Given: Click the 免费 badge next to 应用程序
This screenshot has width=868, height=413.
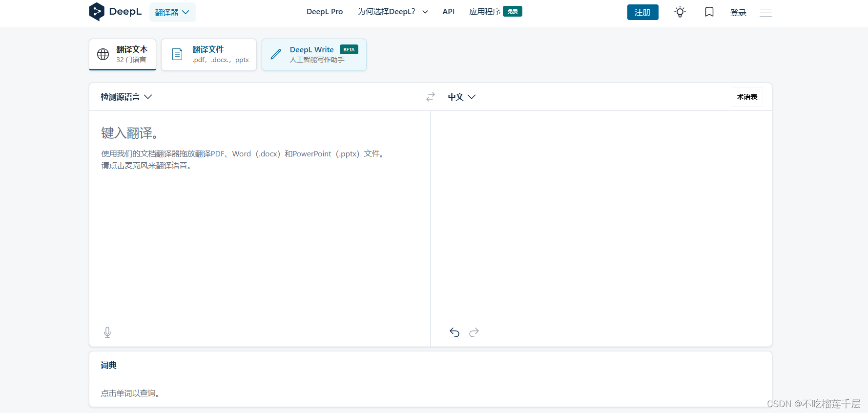Looking at the screenshot, I should (513, 11).
